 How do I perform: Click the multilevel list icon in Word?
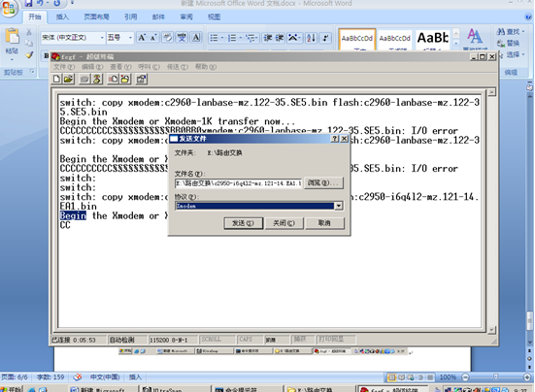click(x=251, y=38)
